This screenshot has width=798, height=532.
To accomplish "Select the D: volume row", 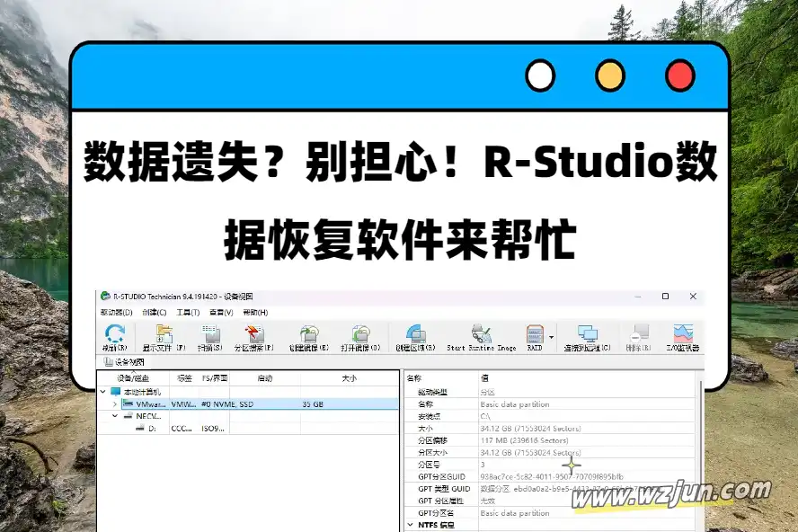I will 152,428.
